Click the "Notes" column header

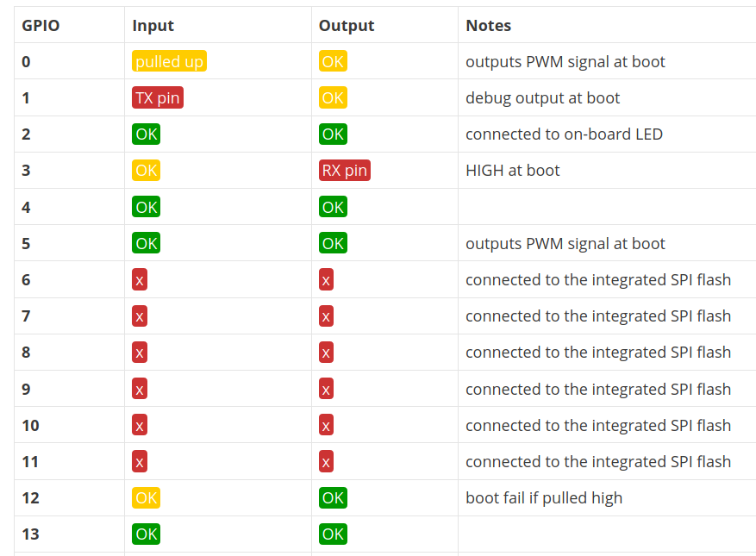click(489, 26)
